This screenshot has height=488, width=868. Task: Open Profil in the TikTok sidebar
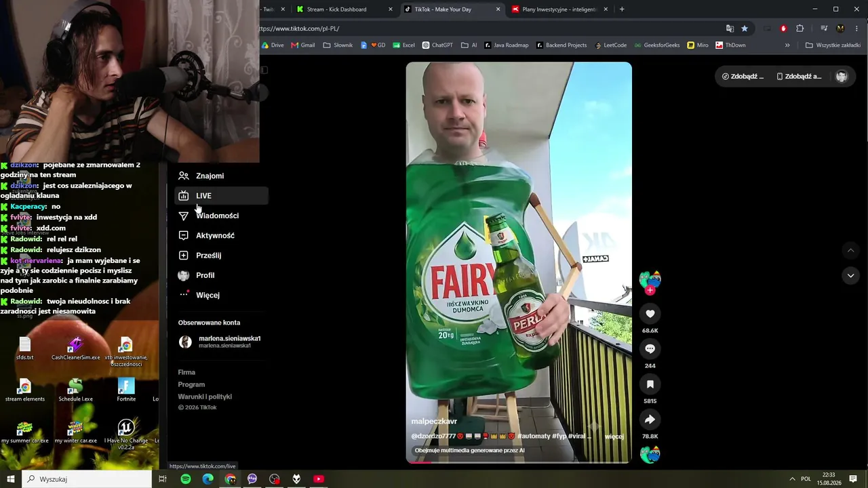(x=221, y=275)
